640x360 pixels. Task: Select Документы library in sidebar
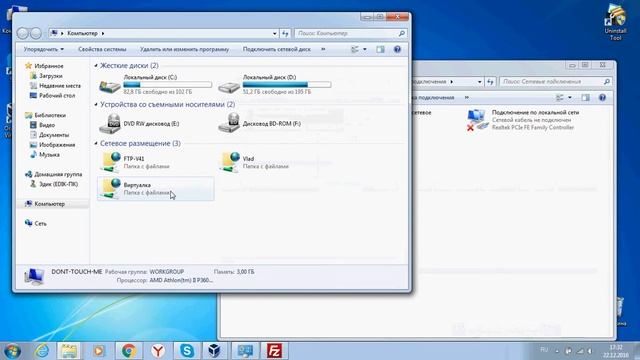tap(54, 135)
